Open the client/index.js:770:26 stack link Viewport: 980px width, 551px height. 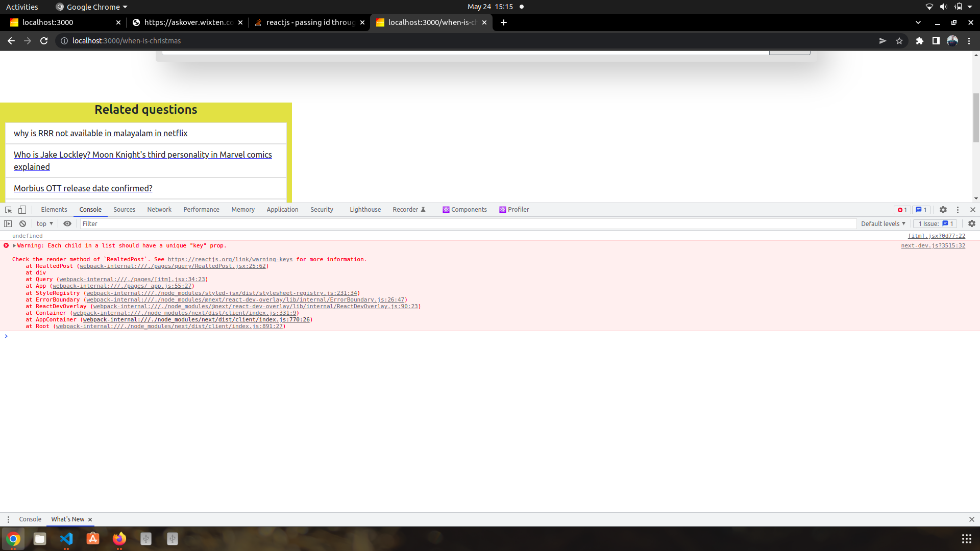[x=197, y=320]
